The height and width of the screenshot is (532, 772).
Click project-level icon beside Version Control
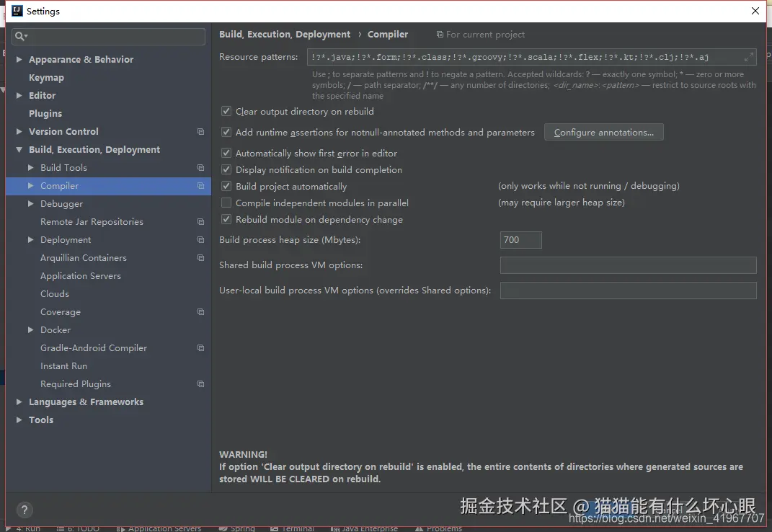click(x=200, y=131)
